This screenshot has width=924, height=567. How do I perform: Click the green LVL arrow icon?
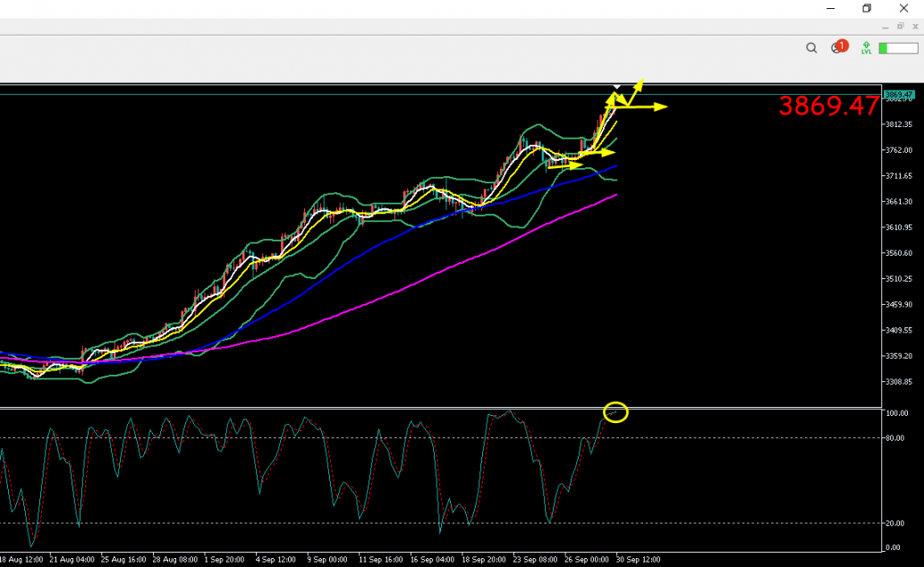[x=866, y=48]
